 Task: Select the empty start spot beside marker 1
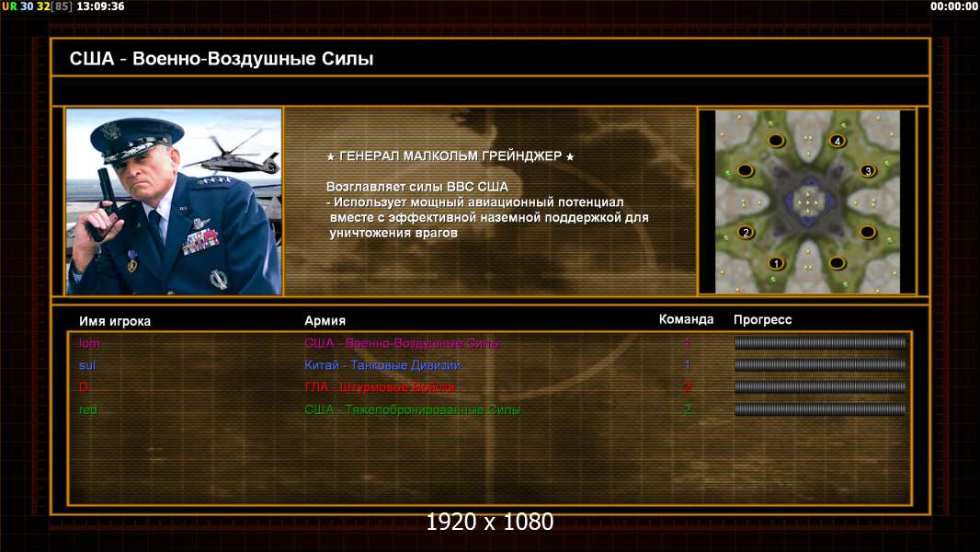click(837, 263)
